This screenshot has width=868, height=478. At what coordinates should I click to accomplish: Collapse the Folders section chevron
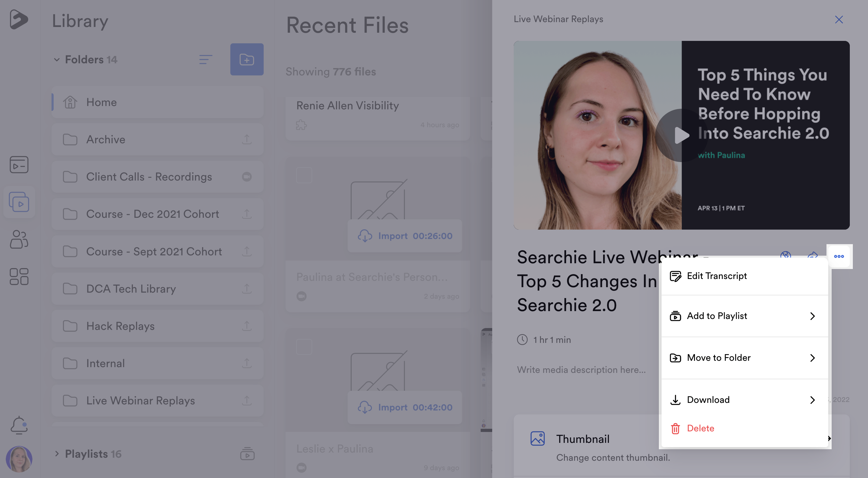[57, 60]
